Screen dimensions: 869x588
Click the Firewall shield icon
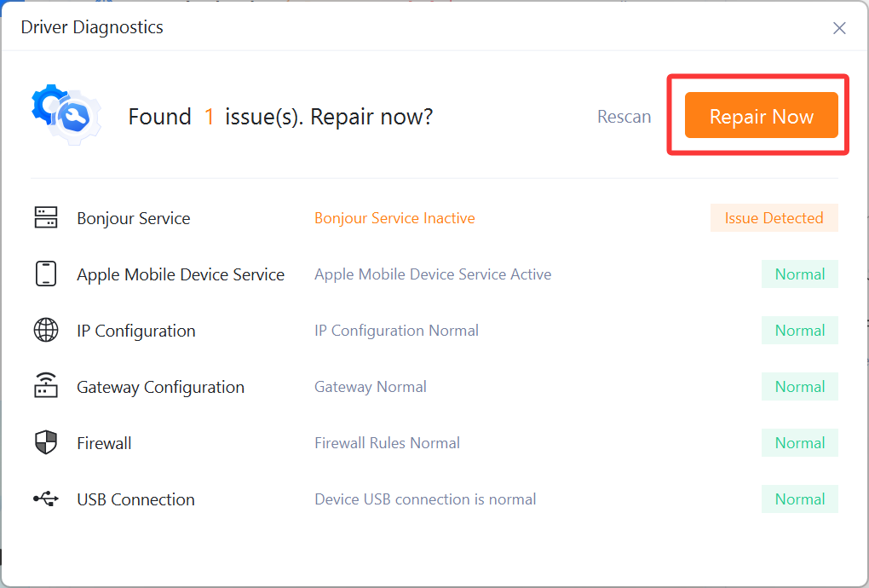pyautogui.click(x=46, y=442)
